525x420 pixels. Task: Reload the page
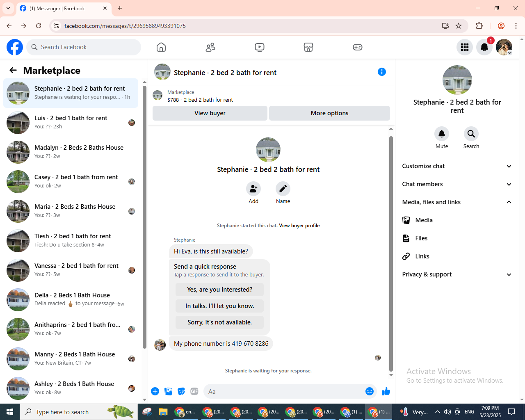coord(39,26)
